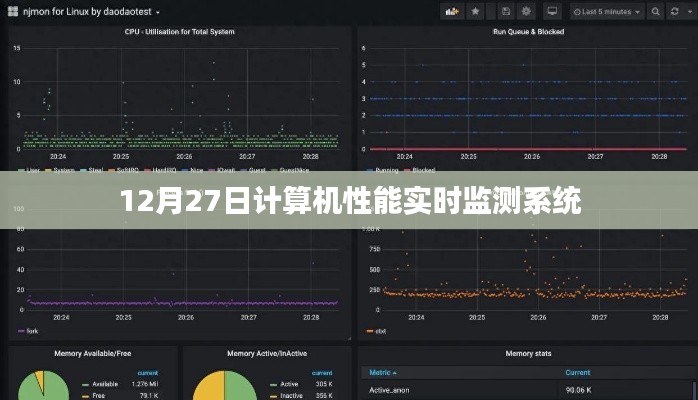Click the Memory Active/InActive pie chart

222,387
